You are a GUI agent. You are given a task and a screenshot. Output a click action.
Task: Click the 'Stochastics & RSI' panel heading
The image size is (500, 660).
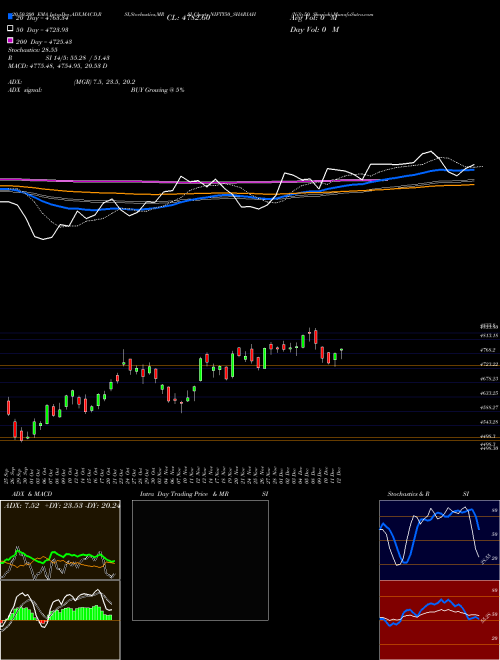click(x=428, y=494)
